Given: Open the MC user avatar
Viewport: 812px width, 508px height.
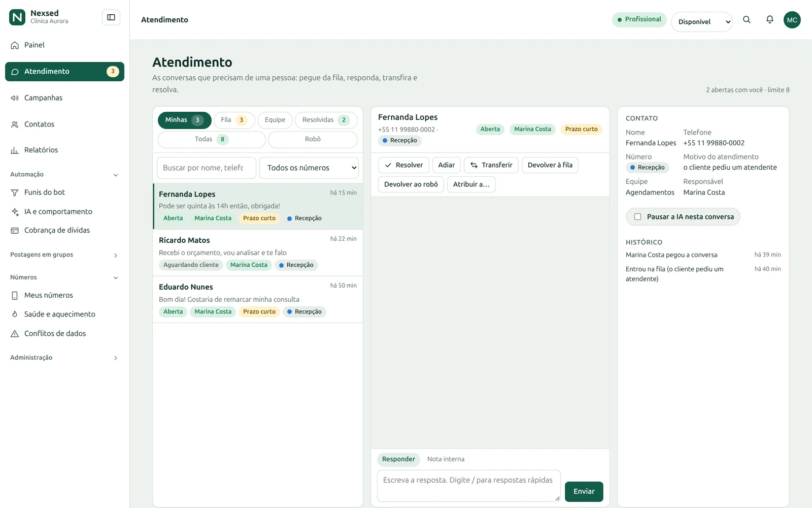Looking at the screenshot, I should click(792, 20).
